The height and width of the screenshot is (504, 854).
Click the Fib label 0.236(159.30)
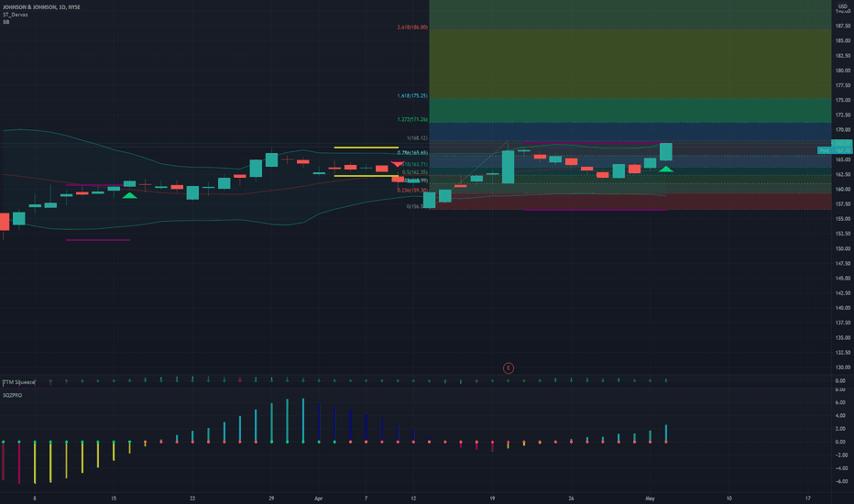point(412,191)
